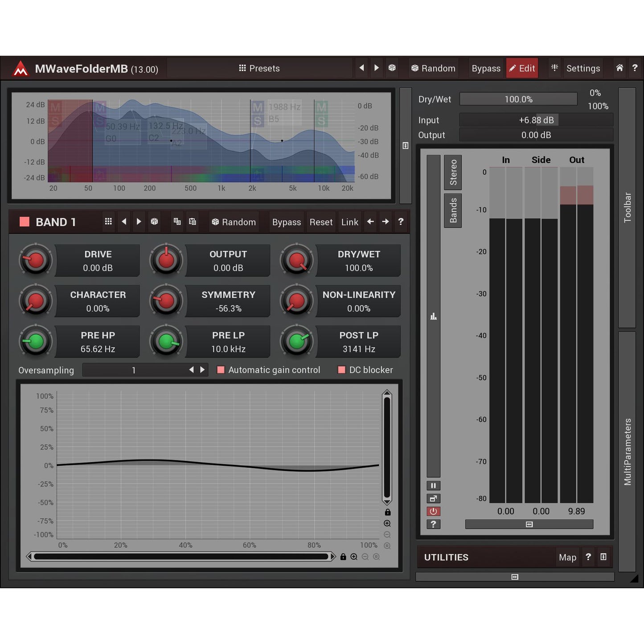Open Band 1 presets grid icon

[x=108, y=222]
